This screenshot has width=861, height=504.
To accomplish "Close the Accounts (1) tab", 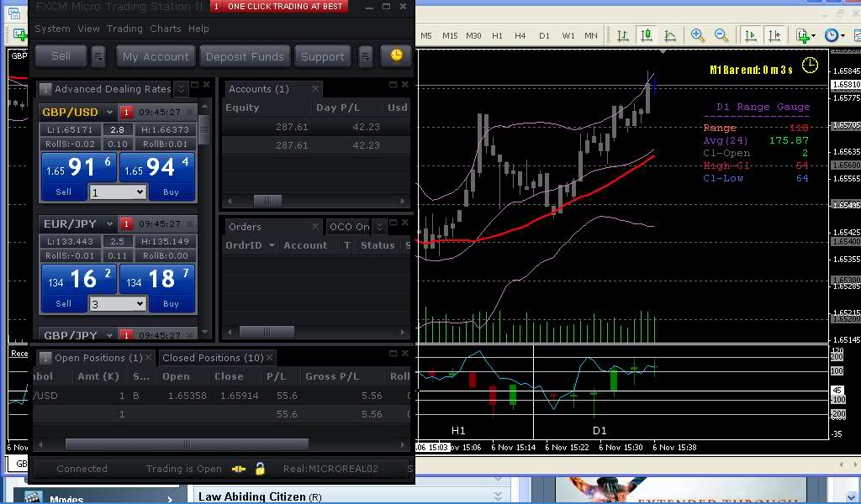I will pyautogui.click(x=315, y=89).
